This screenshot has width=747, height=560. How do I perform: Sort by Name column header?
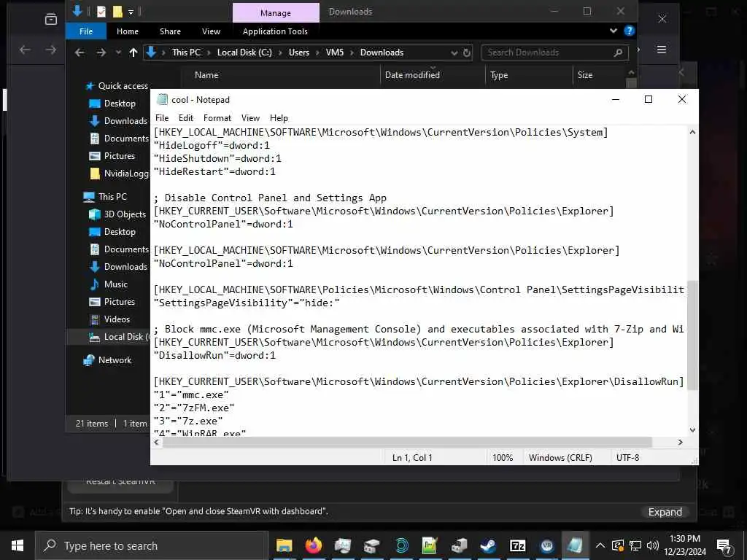point(206,75)
